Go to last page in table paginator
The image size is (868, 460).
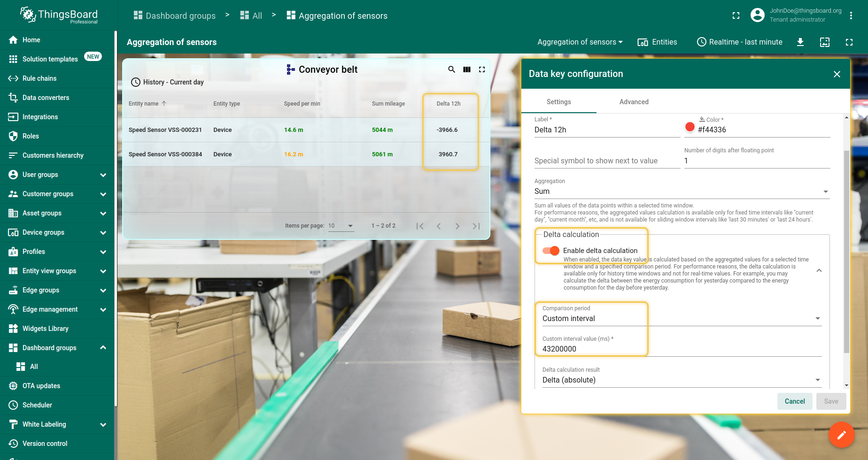pyautogui.click(x=476, y=226)
